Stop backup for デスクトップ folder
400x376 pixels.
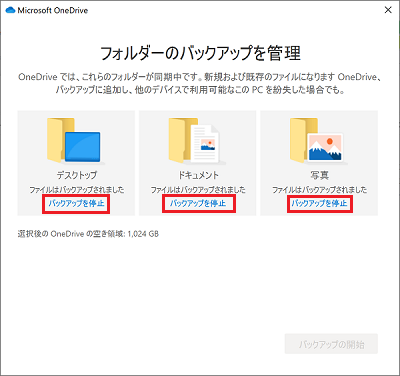coord(76,203)
